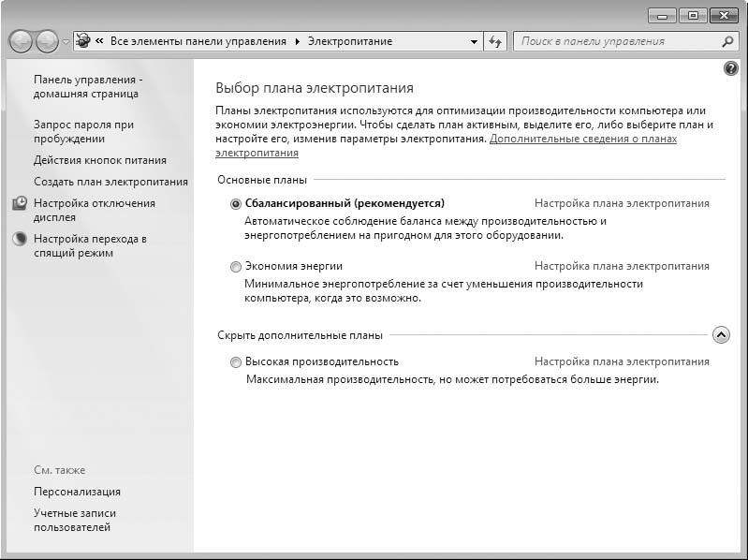Select the 'Экономия энергии' radio button

click(236, 267)
